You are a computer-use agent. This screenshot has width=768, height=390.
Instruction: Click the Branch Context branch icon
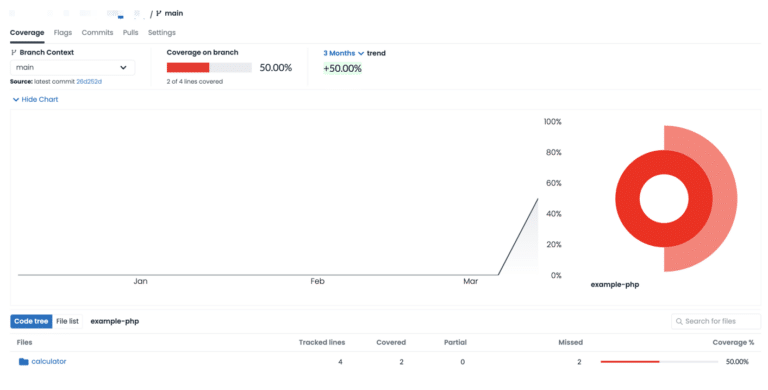click(x=14, y=52)
